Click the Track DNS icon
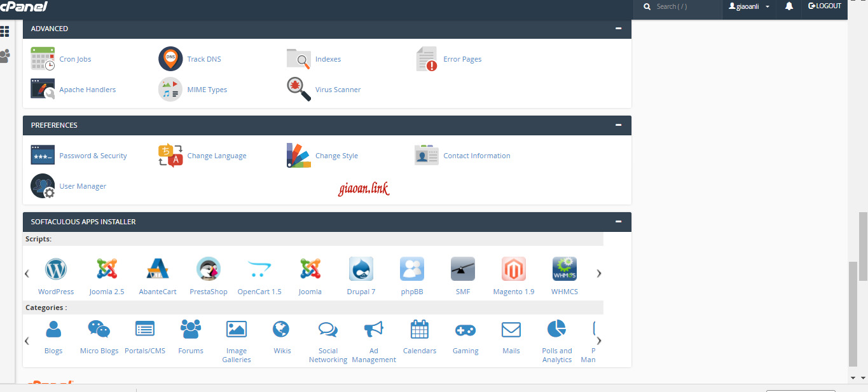The width and height of the screenshot is (868, 392). 170,58
